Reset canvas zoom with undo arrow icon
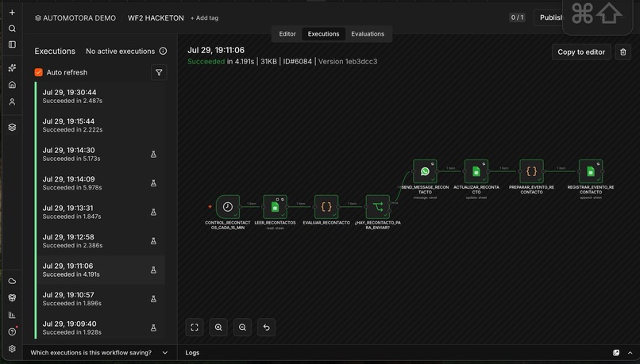 click(266, 328)
